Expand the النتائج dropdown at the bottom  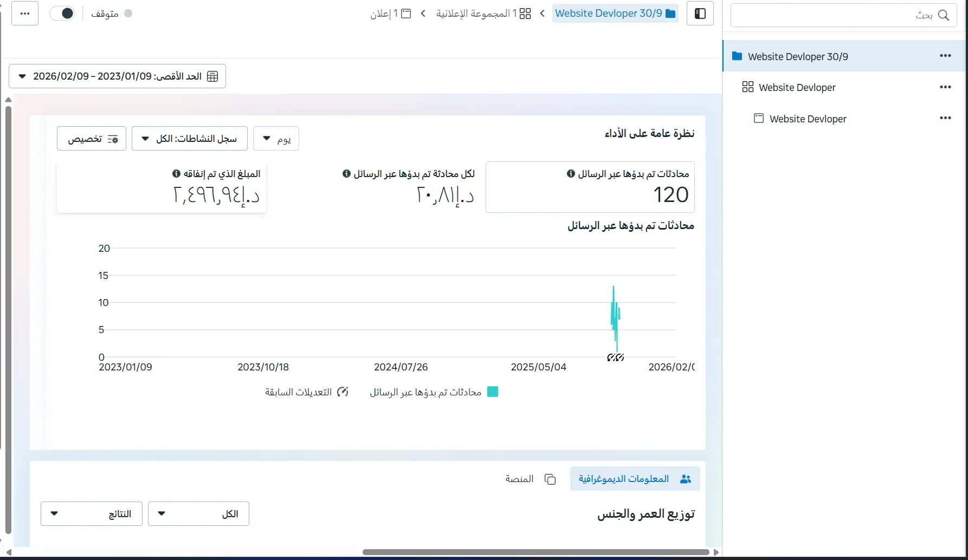91,513
